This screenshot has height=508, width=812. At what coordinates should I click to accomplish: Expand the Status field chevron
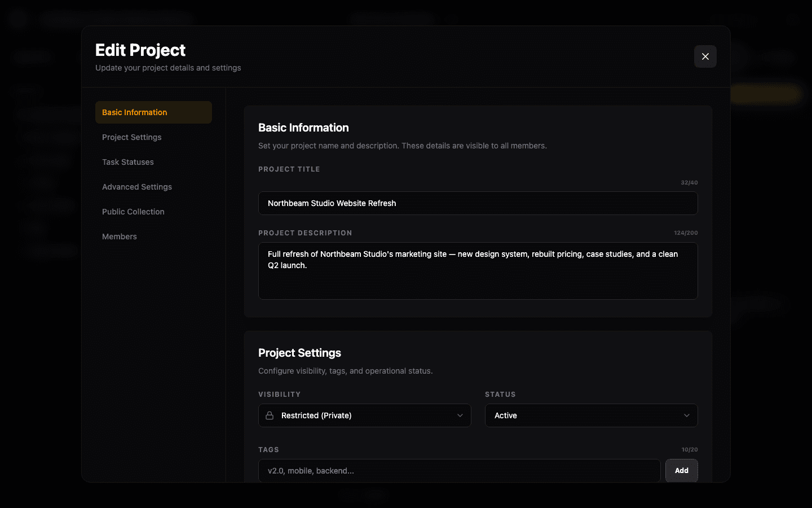pyautogui.click(x=688, y=415)
